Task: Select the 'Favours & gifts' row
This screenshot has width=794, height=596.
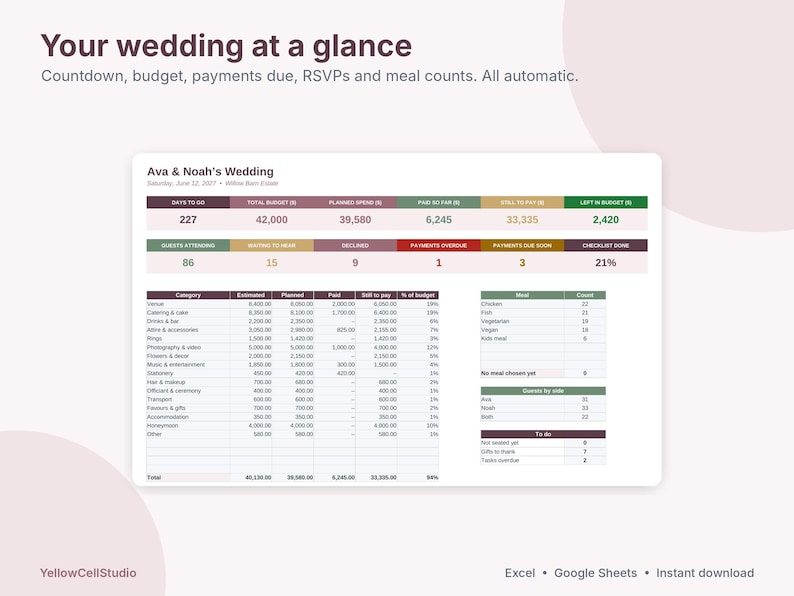Action: [x=293, y=408]
